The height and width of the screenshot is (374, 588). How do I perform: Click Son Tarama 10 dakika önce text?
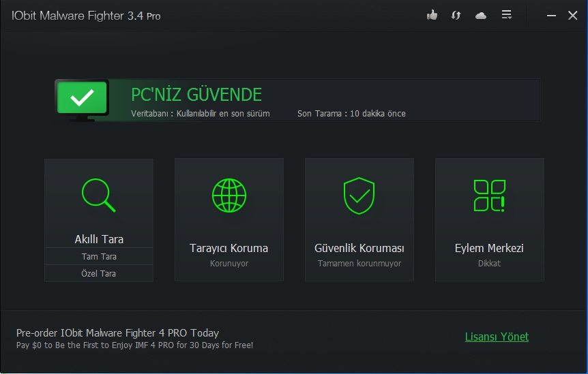tap(351, 114)
